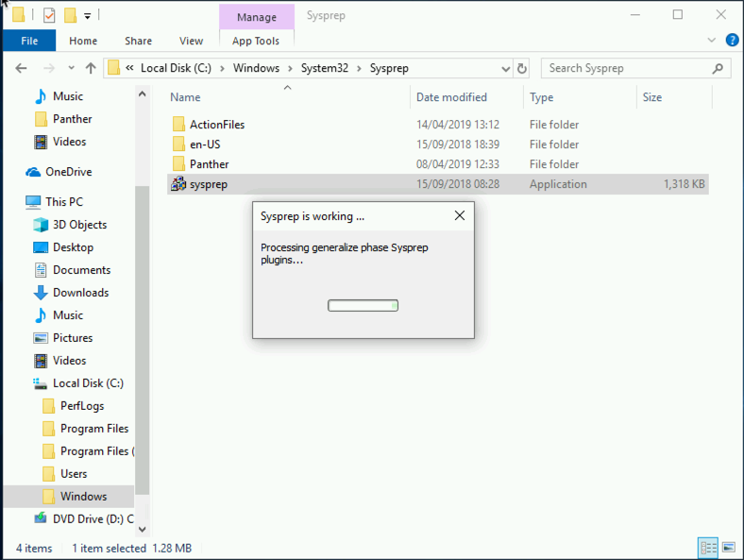Open Customize Quick Access Toolbar dropdown
This screenshot has height=560, width=744.
click(x=87, y=16)
